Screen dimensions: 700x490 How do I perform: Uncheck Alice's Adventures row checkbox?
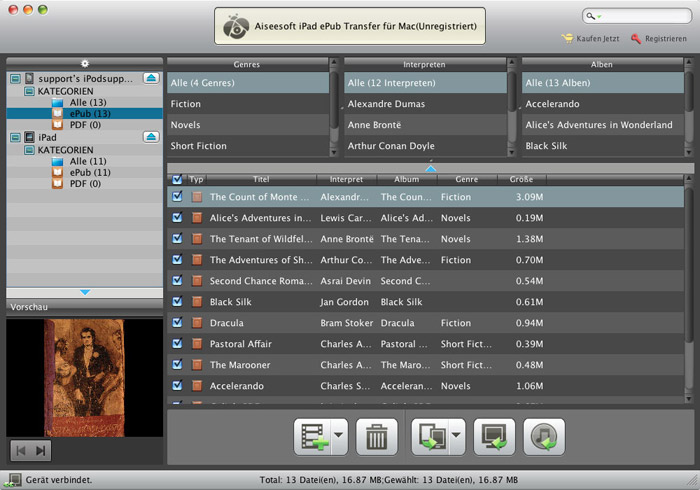click(x=177, y=217)
